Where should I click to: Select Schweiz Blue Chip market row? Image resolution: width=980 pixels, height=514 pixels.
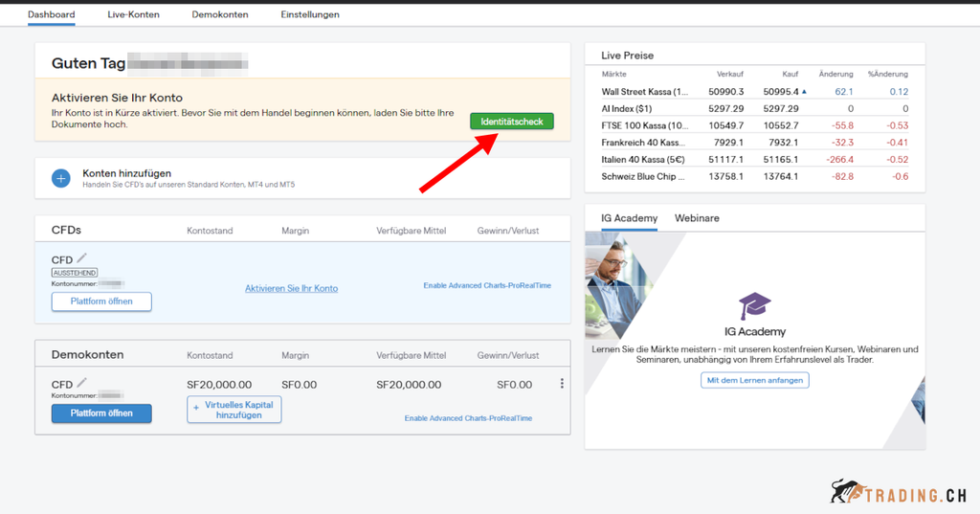pos(755,176)
